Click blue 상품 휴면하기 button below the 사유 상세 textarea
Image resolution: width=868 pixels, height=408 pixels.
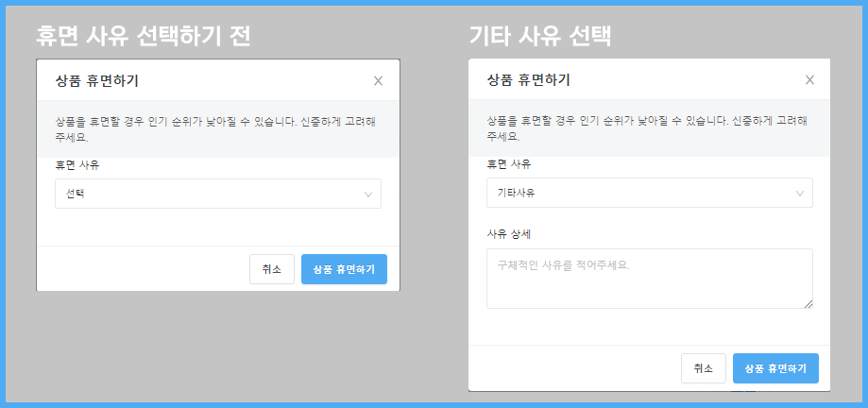coord(775,368)
